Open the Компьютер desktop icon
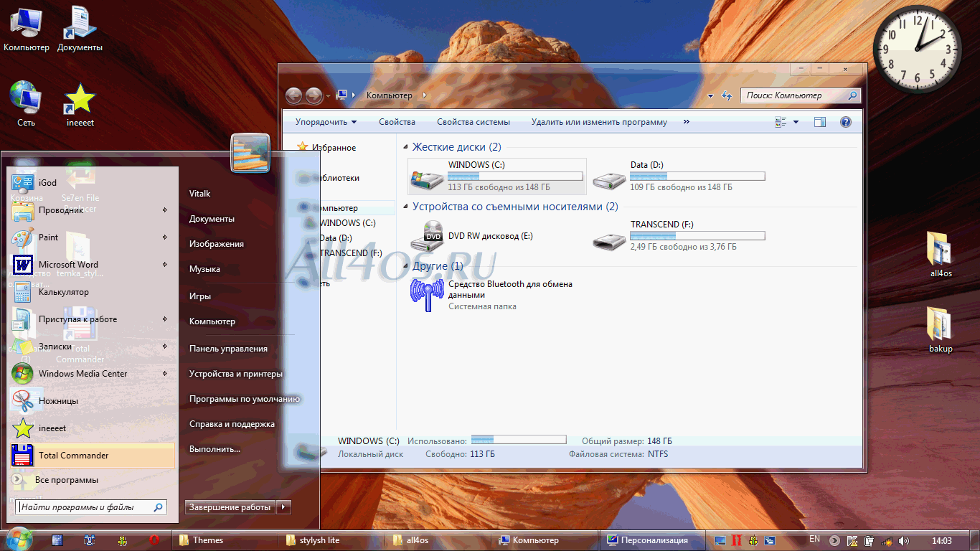This screenshot has height=551, width=980. click(x=26, y=29)
